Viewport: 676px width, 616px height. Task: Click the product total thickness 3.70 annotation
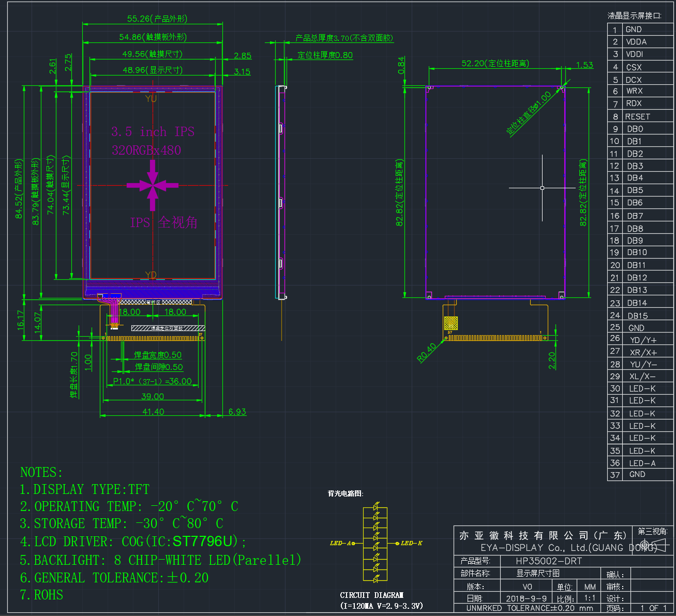coord(344,38)
